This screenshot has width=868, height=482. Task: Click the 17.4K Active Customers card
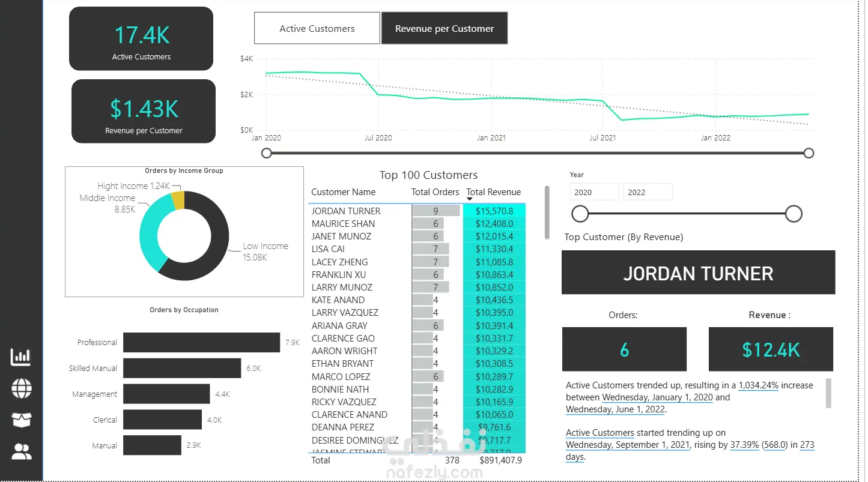[x=141, y=38]
